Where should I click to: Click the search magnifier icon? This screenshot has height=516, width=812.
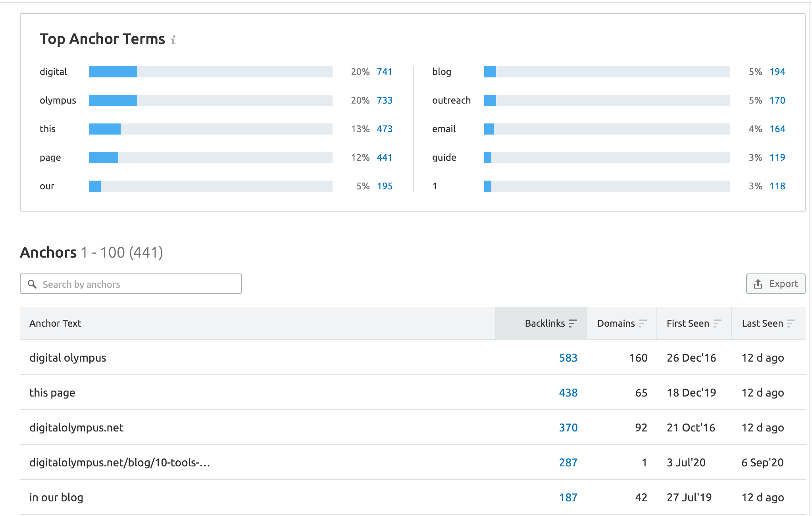[x=32, y=284]
